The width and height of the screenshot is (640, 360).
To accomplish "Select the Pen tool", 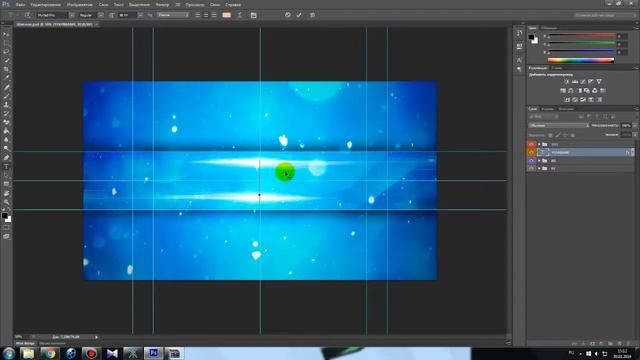I will coord(6,158).
